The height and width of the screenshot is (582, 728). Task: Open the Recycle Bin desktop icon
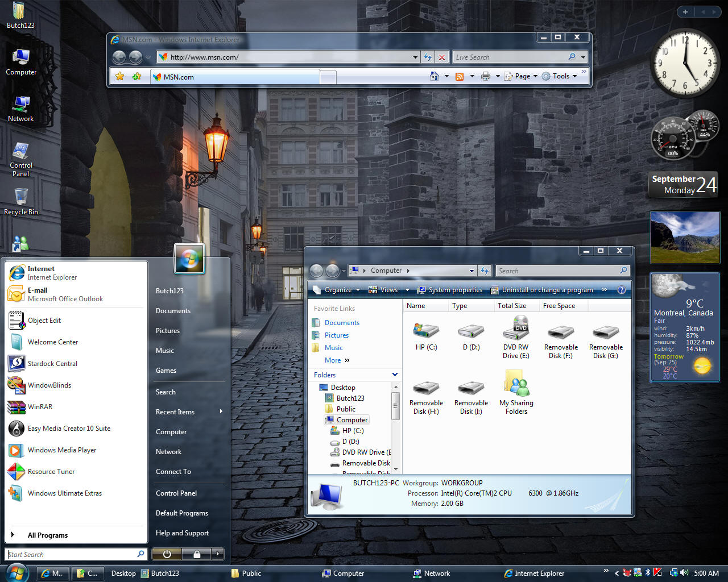coord(21,202)
